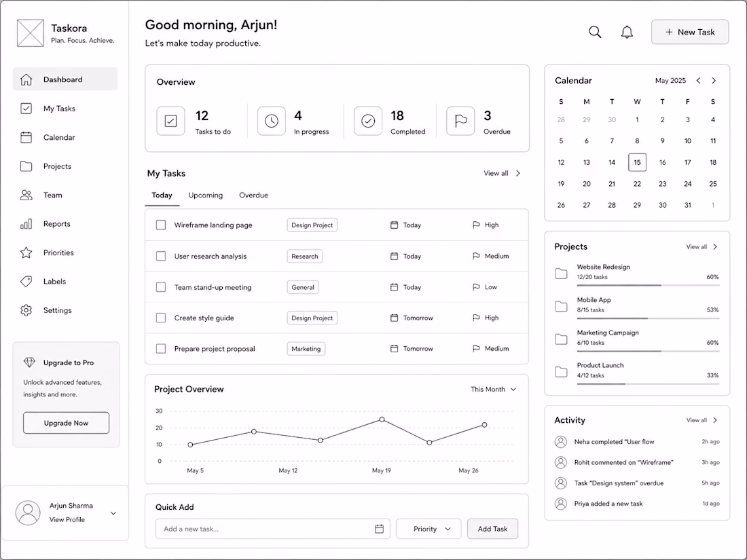Click Product Launch progress bar
Screen dimensions: 747x560
(x=648, y=384)
